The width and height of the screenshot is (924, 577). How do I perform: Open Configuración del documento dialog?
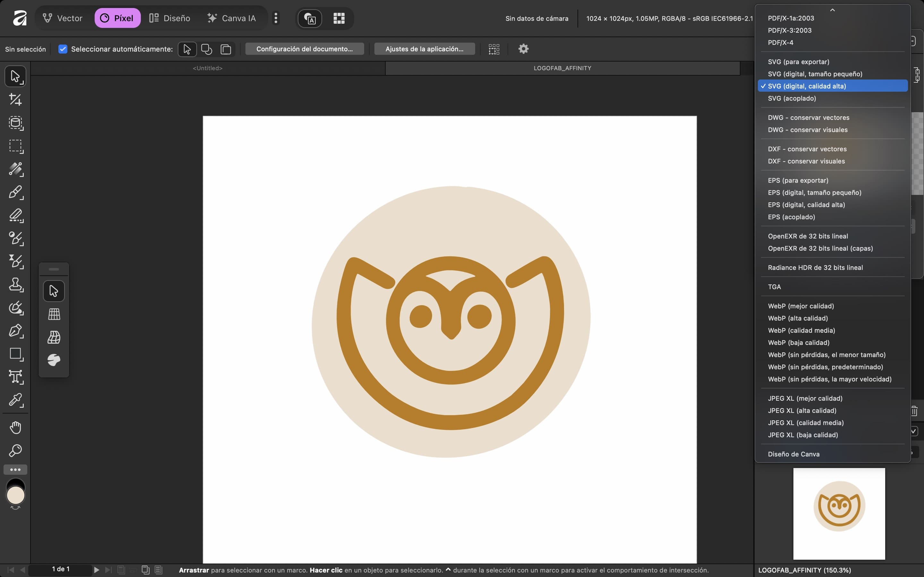click(304, 49)
